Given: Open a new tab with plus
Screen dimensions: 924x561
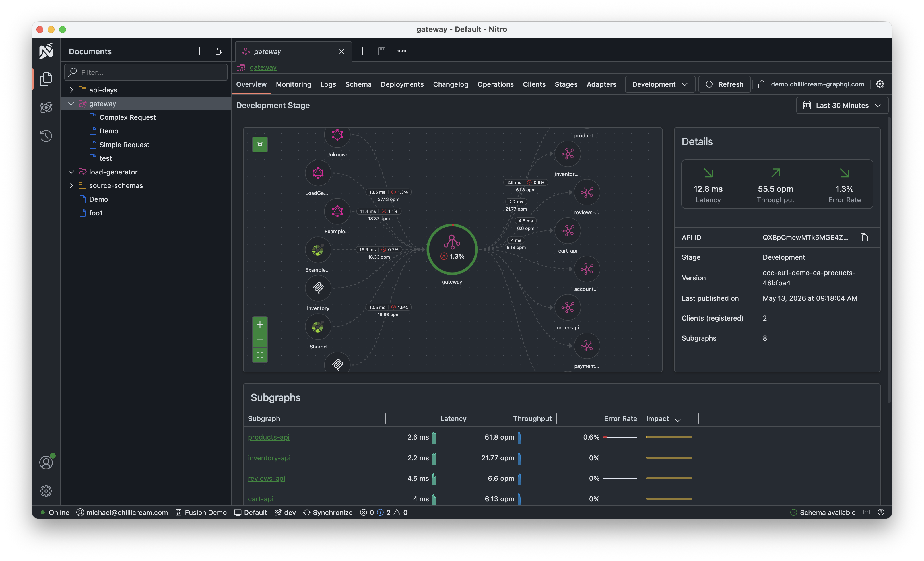Looking at the screenshot, I should pos(363,51).
